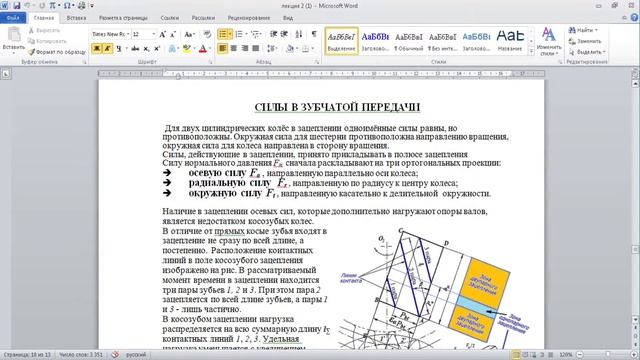
Task: Open the font size dropdown showing 12
Action: point(154,34)
